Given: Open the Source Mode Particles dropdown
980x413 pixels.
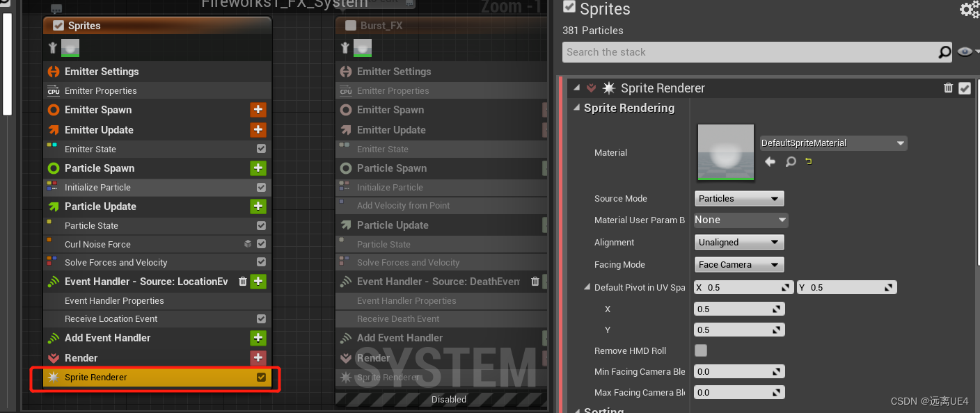Looking at the screenshot, I should [739, 199].
